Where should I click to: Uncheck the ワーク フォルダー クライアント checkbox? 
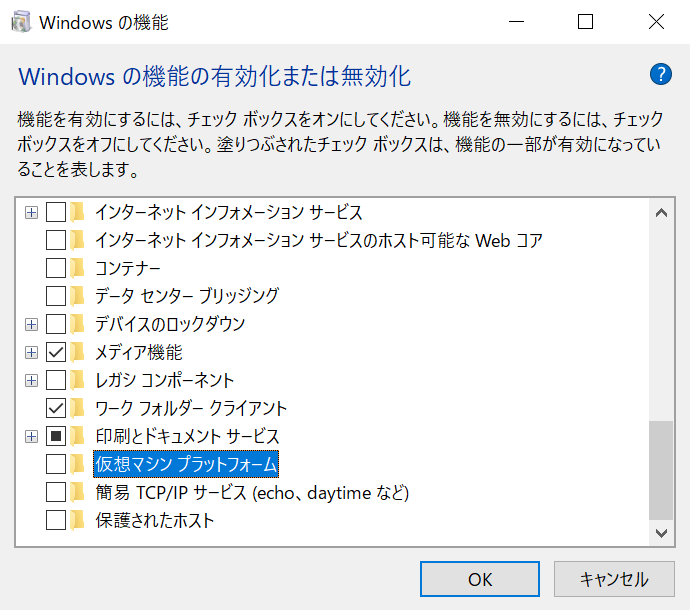tap(56, 408)
